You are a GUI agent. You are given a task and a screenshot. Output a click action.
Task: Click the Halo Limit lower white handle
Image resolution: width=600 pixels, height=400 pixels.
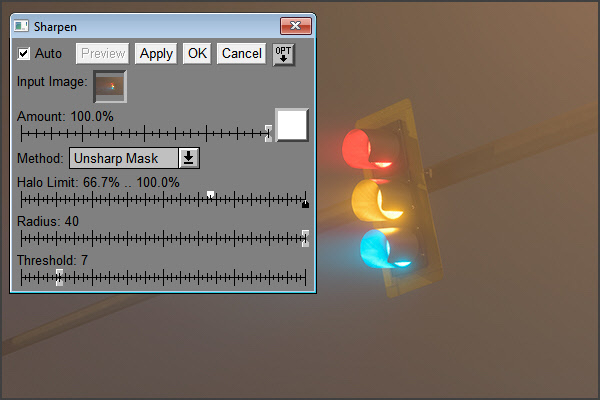pyautogui.click(x=210, y=195)
